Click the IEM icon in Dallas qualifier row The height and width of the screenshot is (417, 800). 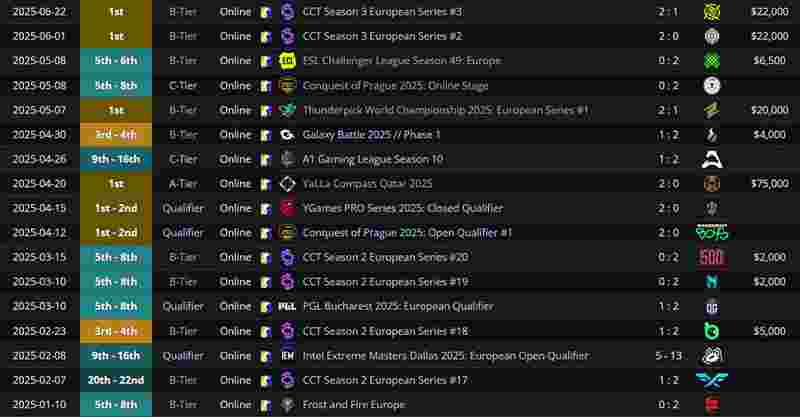pos(288,356)
